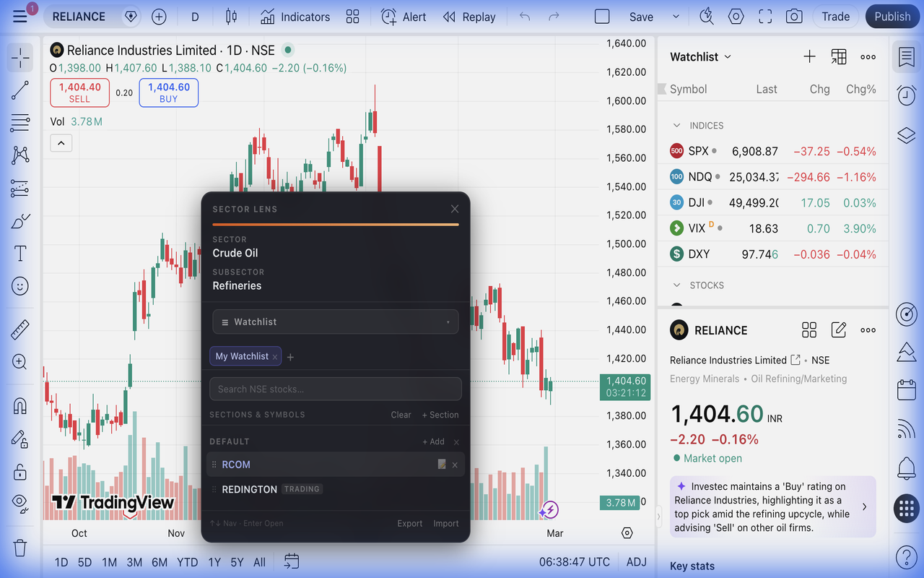Open the chart patterns tool
The width and height of the screenshot is (924, 578).
pyautogui.click(x=20, y=155)
